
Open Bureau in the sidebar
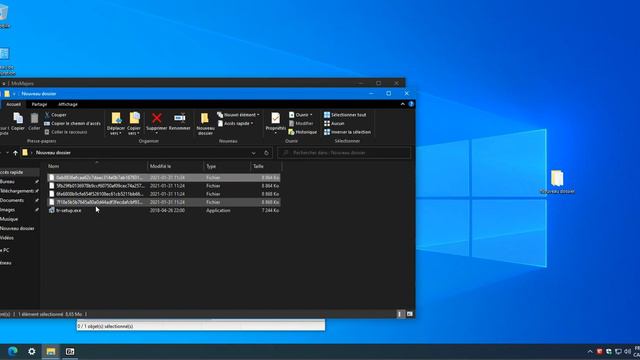tap(8, 182)
